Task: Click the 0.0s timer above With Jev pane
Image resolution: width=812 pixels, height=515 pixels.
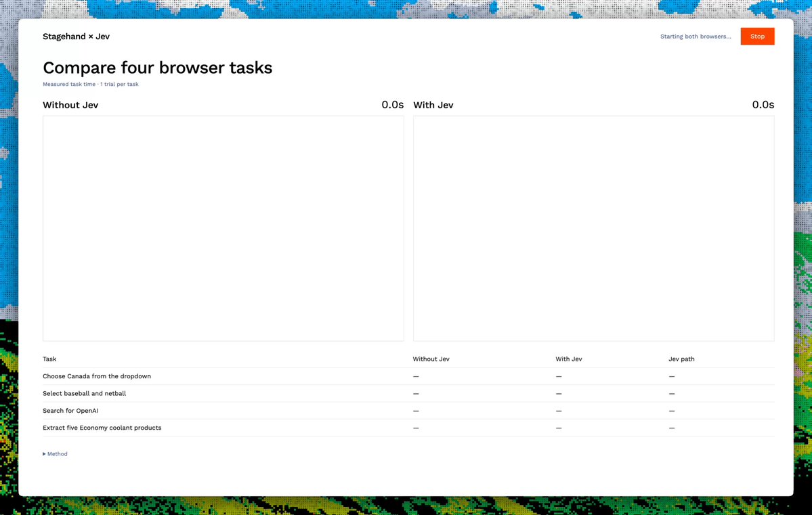Action: pyautogui.click(x=763, y=104)
